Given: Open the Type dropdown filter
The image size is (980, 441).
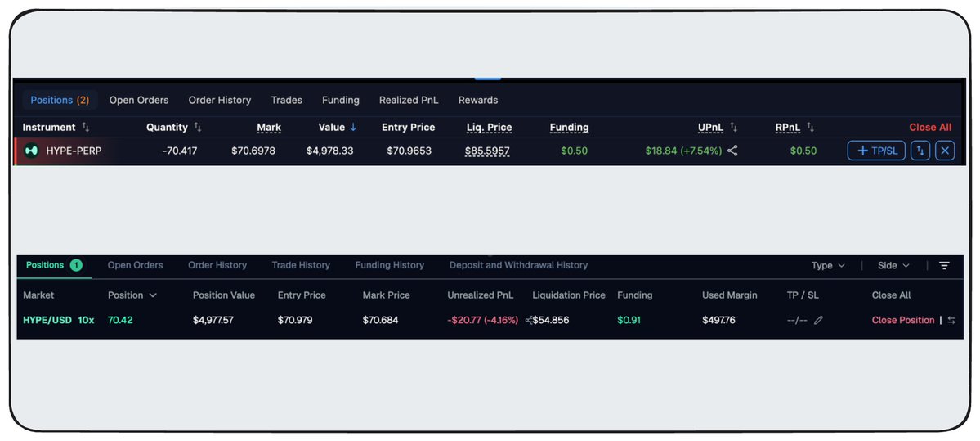Looking at the screenshot, I should (828, 266).
